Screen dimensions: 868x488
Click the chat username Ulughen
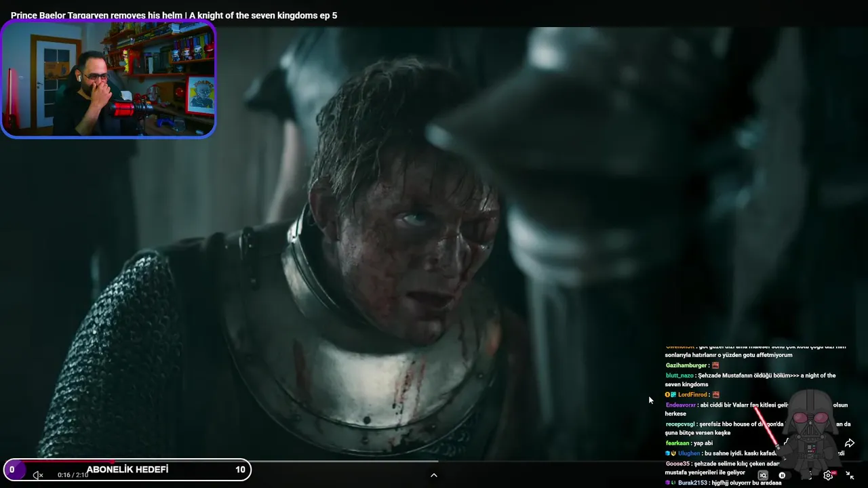689,453
